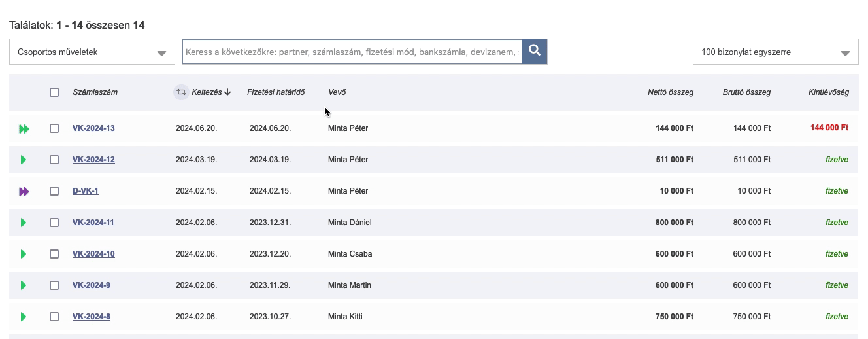This screenshot has width=868, height=339.
Task: Click green arrow icon beside VK-2024-12
Action: [24, 160]
